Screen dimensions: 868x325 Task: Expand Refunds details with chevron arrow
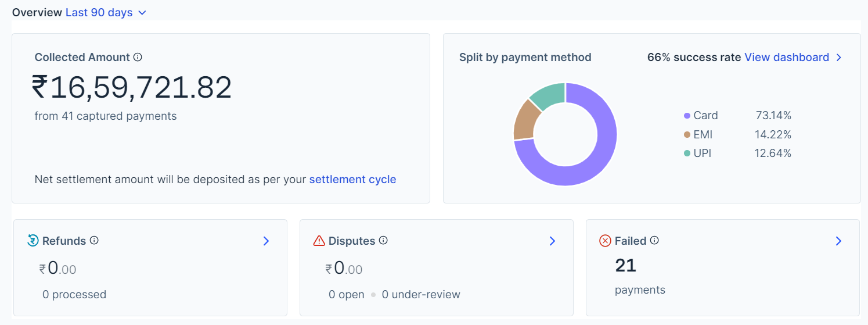coord(266,241)
